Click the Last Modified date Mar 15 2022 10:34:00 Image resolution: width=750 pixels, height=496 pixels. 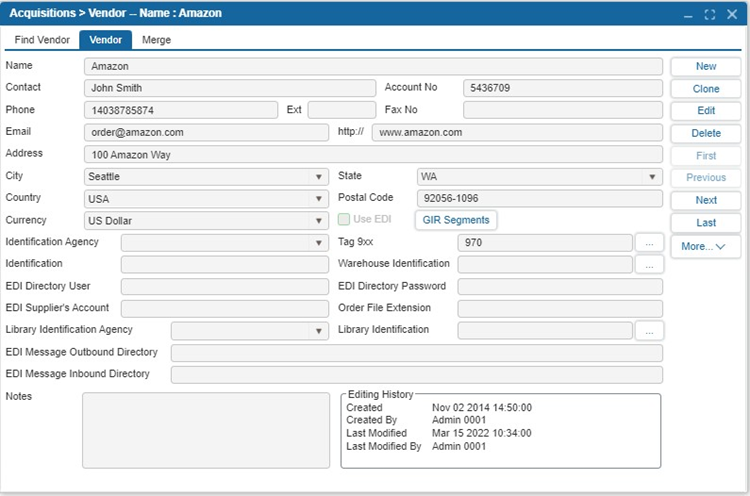[x=481, y=433]
